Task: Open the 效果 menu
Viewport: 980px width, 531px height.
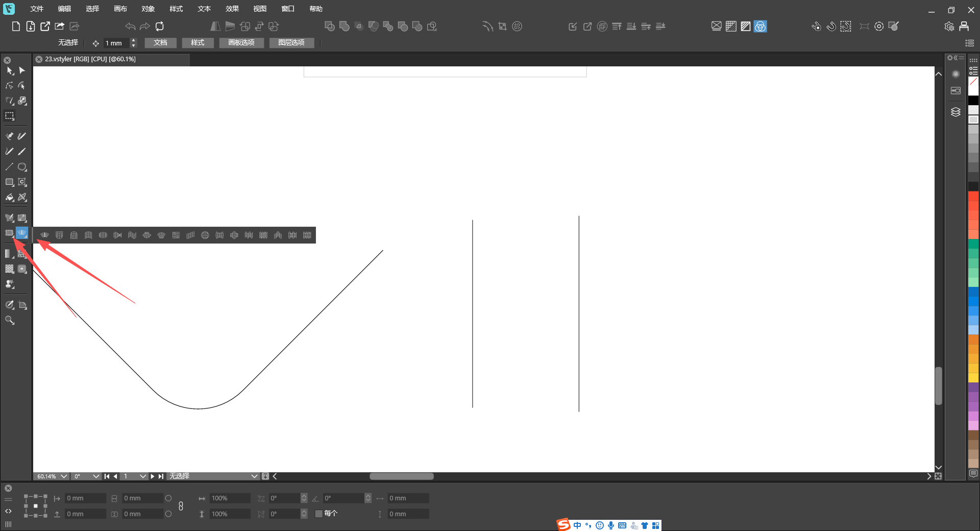Action: point(232,9)
